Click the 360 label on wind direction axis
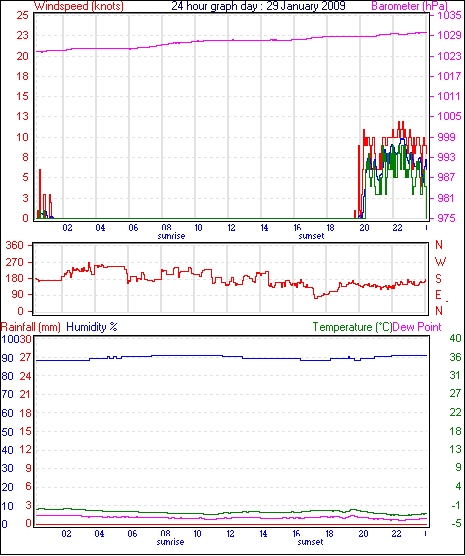 point(15,245)
